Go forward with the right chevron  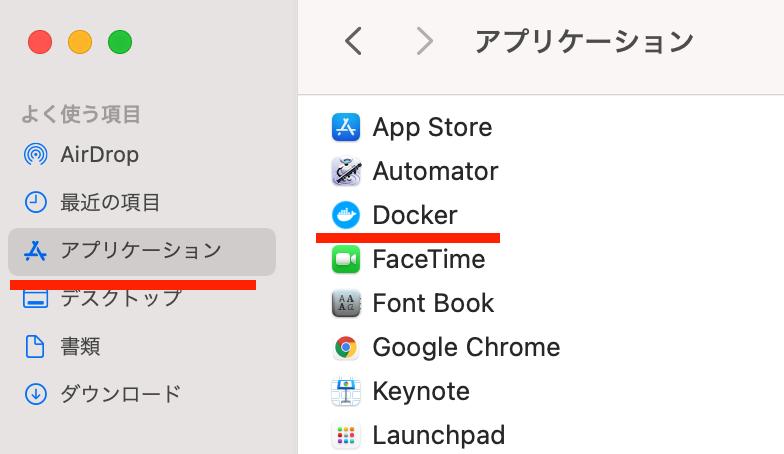pos(425,41)
